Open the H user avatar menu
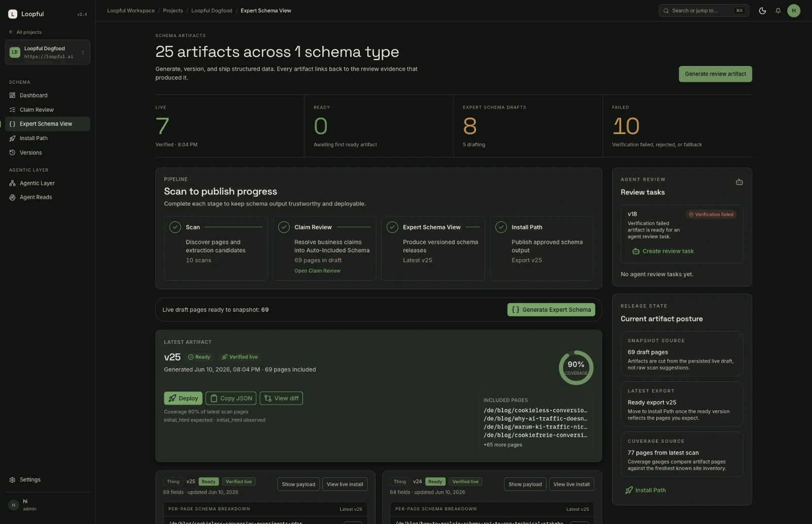Viewport: 812px width, 524px height. tap(794, 11)
